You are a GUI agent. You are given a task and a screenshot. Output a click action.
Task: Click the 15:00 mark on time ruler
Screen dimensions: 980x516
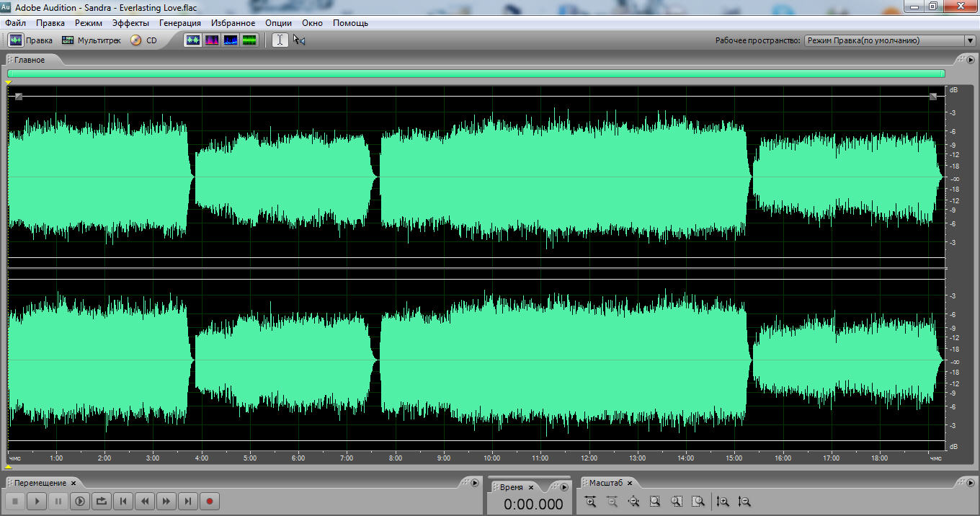(734, 458)
